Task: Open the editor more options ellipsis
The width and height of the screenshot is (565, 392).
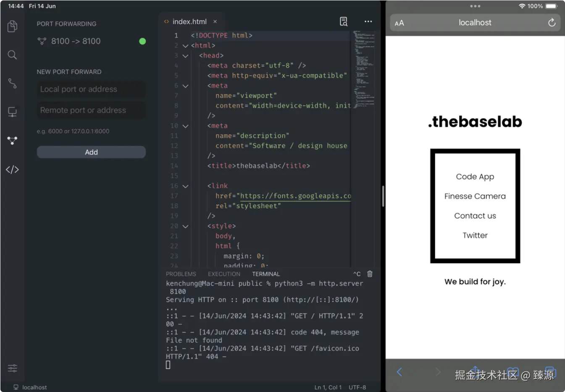Action: (x=368, y=21)
